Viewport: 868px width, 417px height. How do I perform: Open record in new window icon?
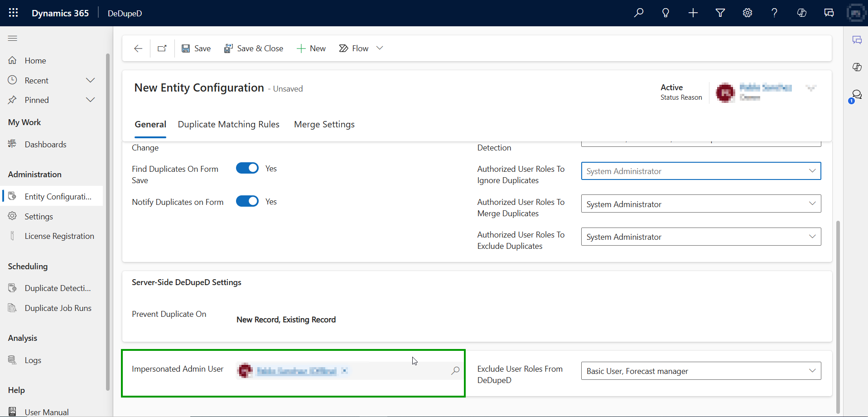pyautogui.click(x=162, y=48)
